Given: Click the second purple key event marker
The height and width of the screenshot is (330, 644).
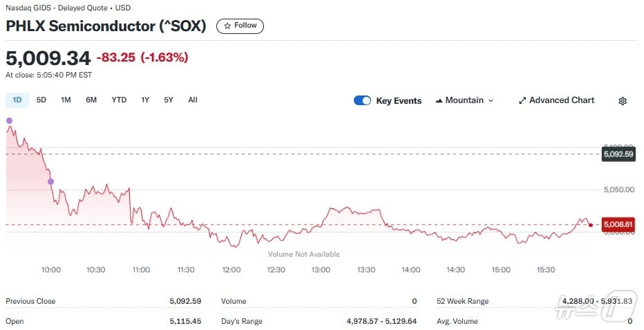Looking at the screenshot, I should click(50, 181).
